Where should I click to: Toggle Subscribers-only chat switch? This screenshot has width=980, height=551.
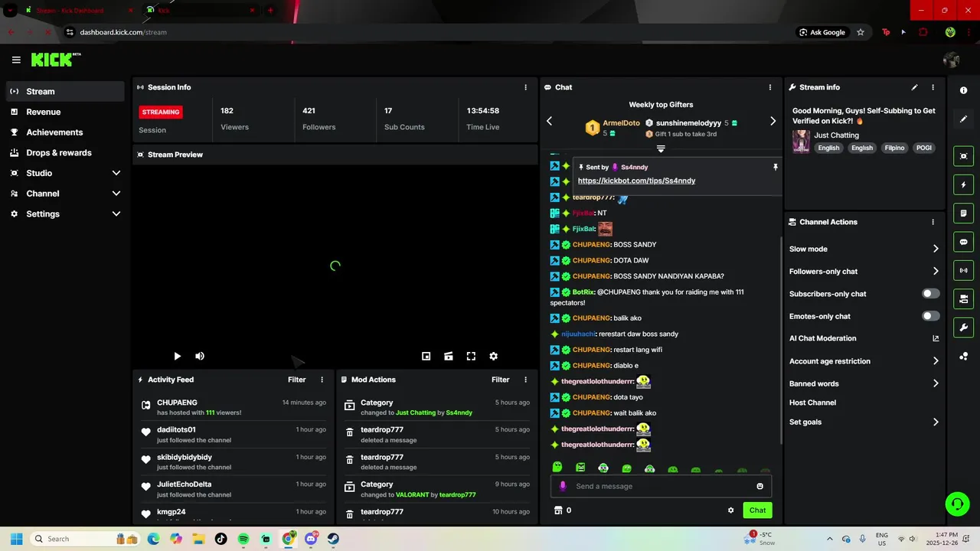[x=930, y=294]
